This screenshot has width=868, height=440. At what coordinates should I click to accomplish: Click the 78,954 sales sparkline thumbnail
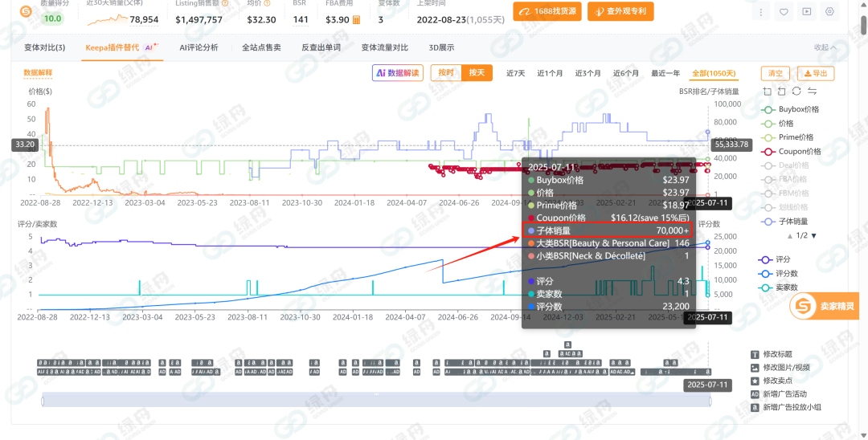click(108, 20)
